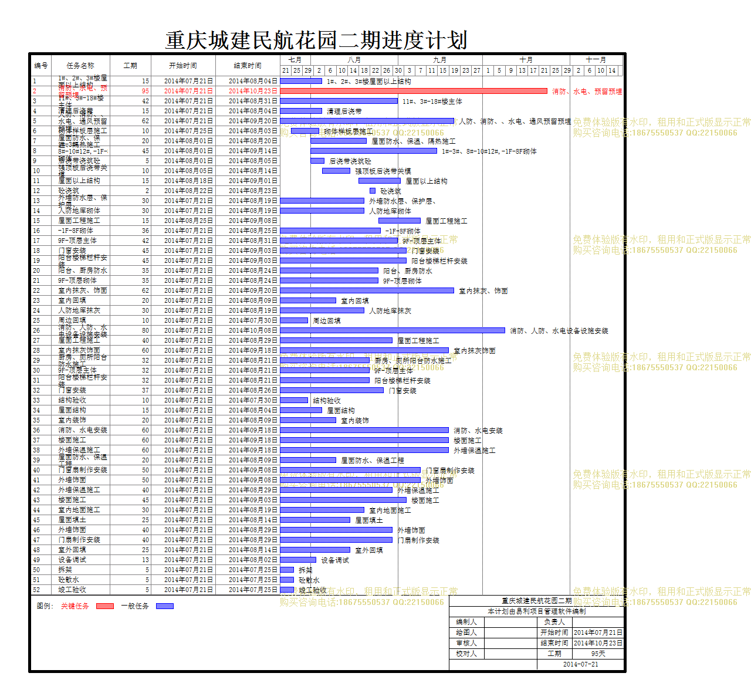Screen dimensions: 751x700
Task: Click end date 2014年10月08日 in row 26
Action: coord(253,330)
